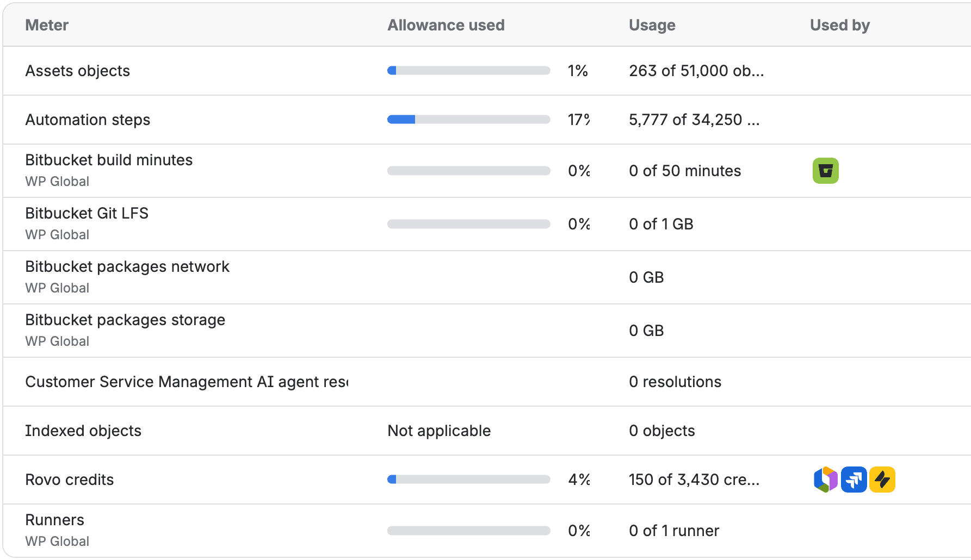This screenshot has width=971, height=560.
Task: Click the '0 resolutions' usage value
Action: point(675,382)
